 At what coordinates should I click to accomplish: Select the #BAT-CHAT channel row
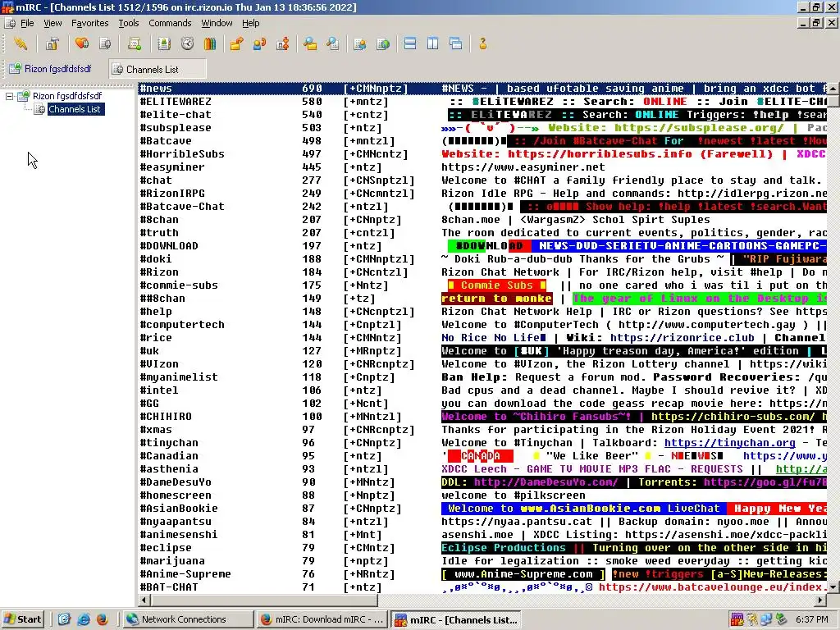click(482, 587)
